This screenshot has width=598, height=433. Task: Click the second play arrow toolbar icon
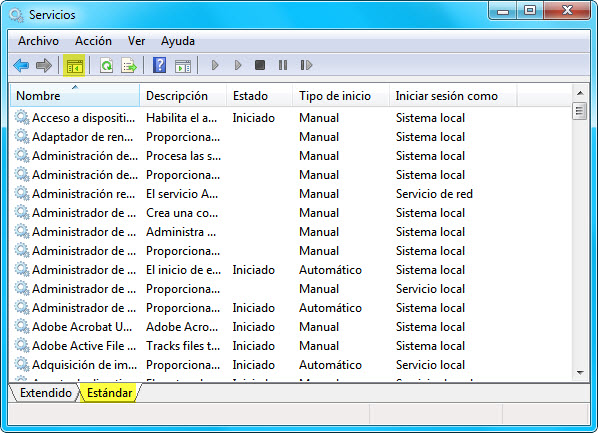(x=238, y=65)
